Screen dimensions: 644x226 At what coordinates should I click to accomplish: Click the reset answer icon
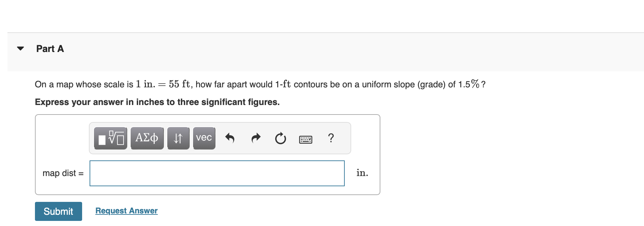point(280,138)
